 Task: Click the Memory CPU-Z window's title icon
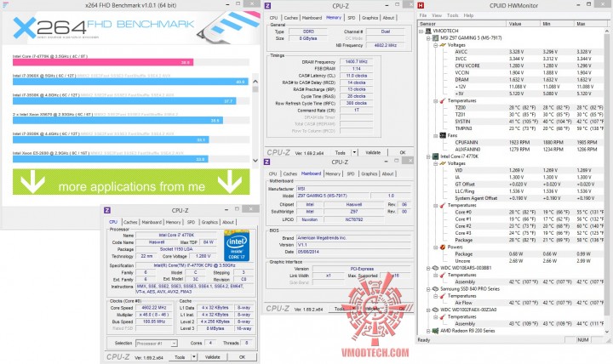tap(267, 5)
